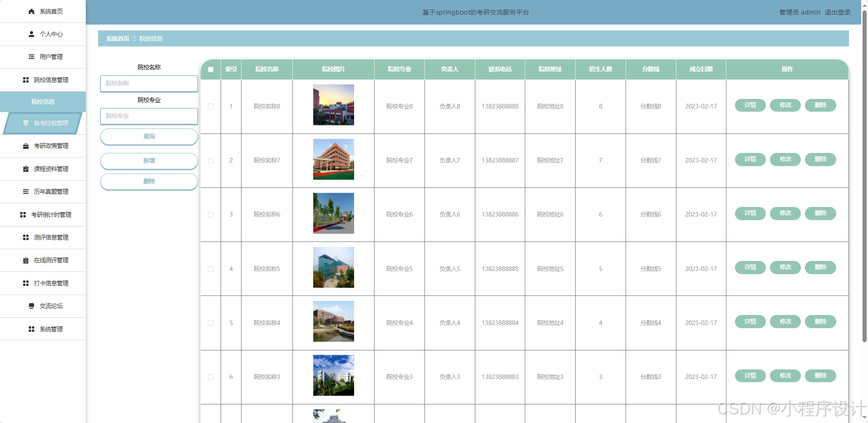Click 系统首页 breadcrumb link
The height and width of the screenshot is (423, 868).
(x=118, y=39)
